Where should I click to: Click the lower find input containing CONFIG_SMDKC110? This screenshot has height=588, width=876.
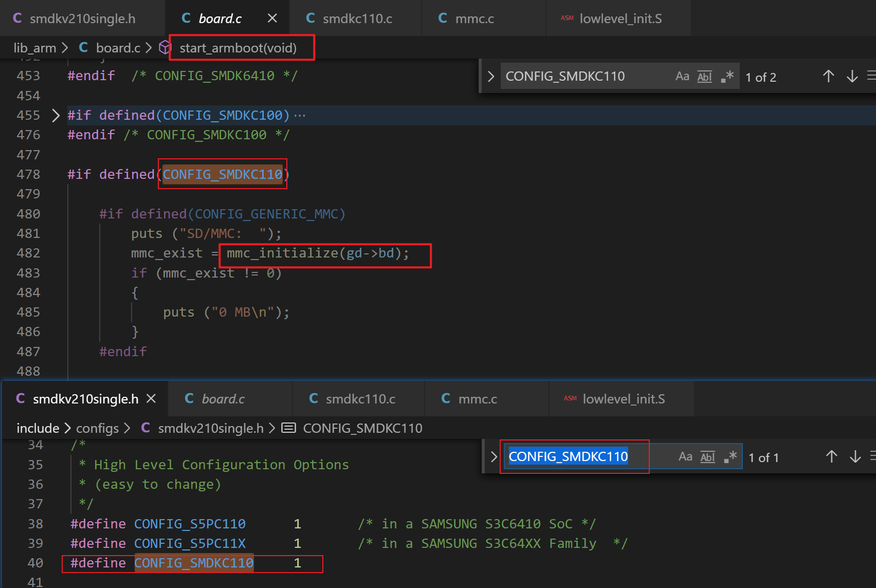pyautogui.click(x=576, y=457)
